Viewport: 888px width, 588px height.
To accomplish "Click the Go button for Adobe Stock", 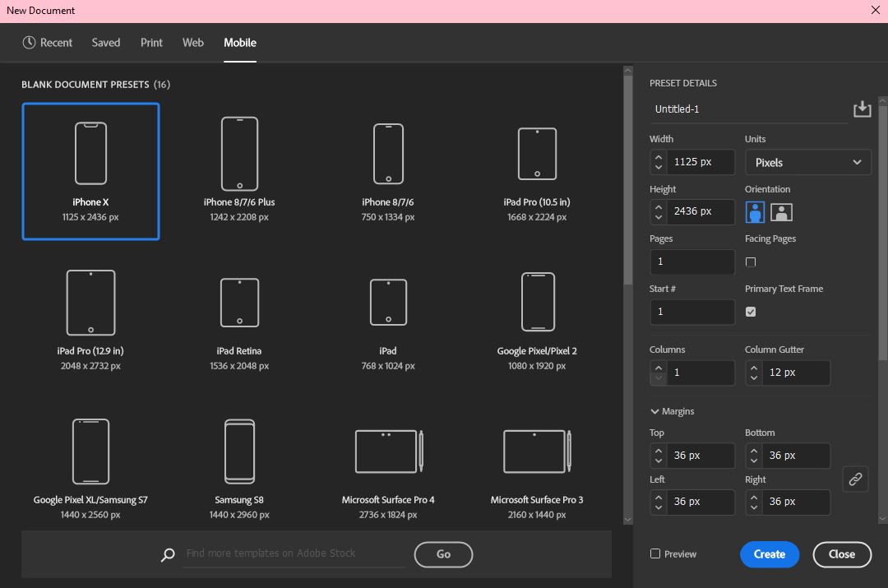I will point(443,554).
